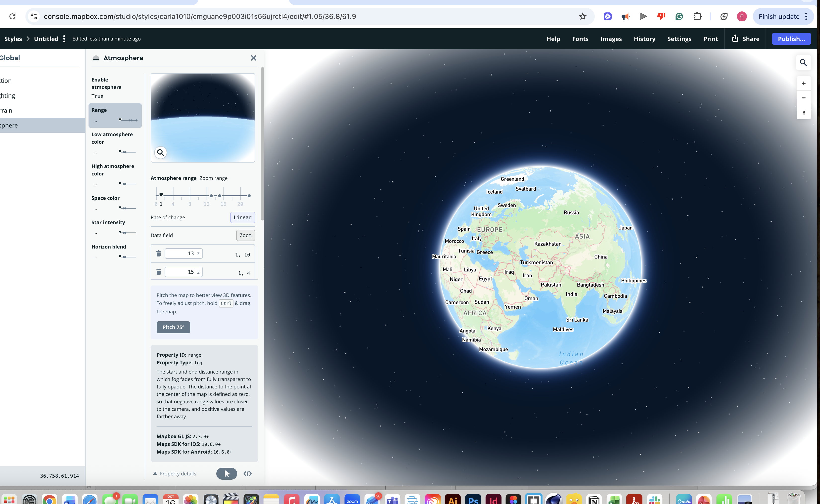Viewport: 820px width, 504px height.
Task: Open the Untitled style options menu
Action: pyautogui.click(x=64, y=38)
